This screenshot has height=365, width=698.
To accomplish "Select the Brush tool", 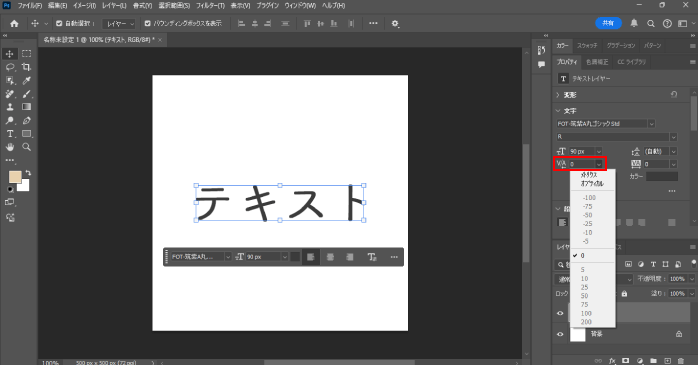I will click(27, 94).
